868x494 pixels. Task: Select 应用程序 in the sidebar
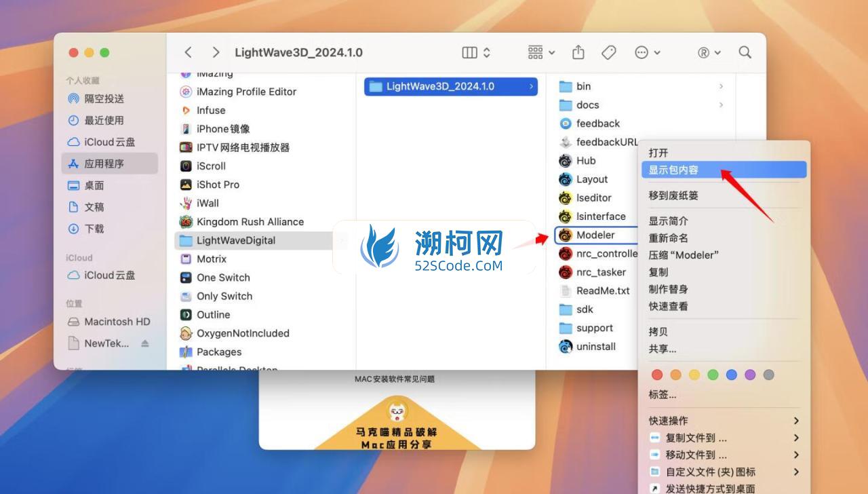point(110,164)
